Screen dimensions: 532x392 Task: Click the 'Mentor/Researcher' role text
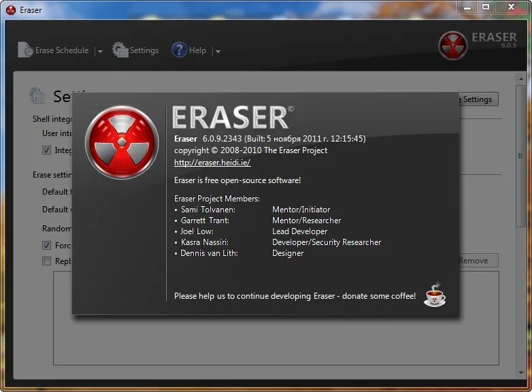click(306, 220)
